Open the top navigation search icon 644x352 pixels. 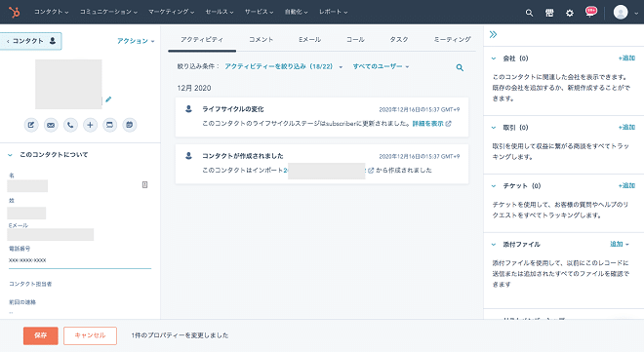pos(529,13)
